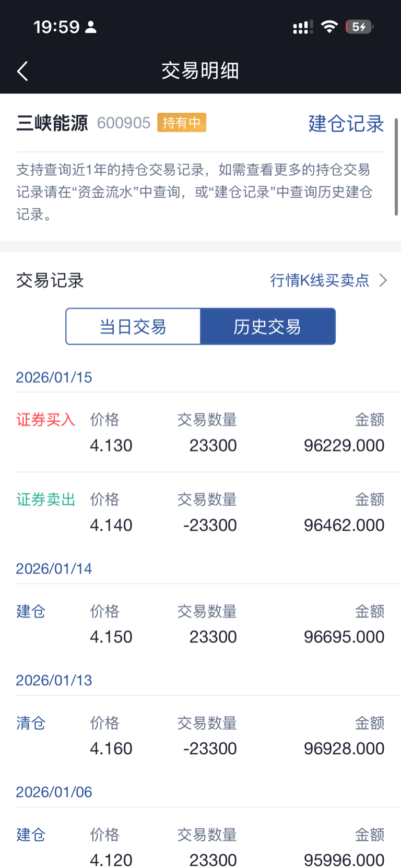The width and height of the screenshot is (401, 868).
Task: Open 行情K线买卖点 chart link
Action: coord(320,280)
